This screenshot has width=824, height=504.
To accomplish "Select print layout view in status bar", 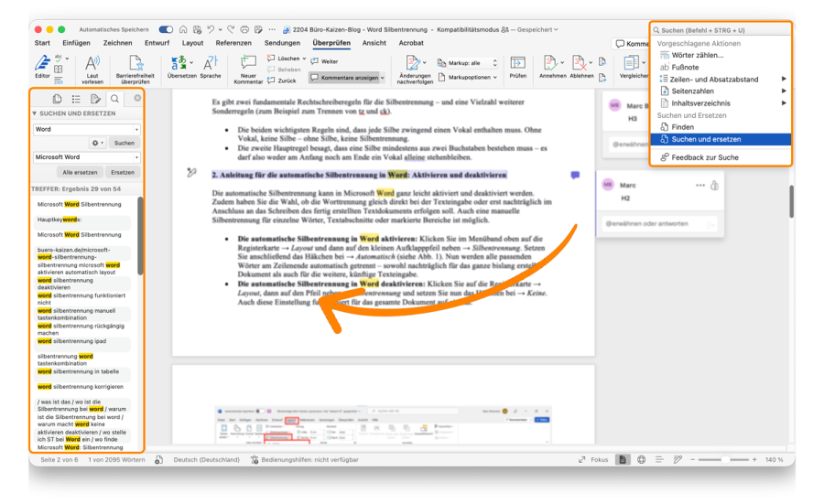I will pyautogui.click(x=623, y=459).
